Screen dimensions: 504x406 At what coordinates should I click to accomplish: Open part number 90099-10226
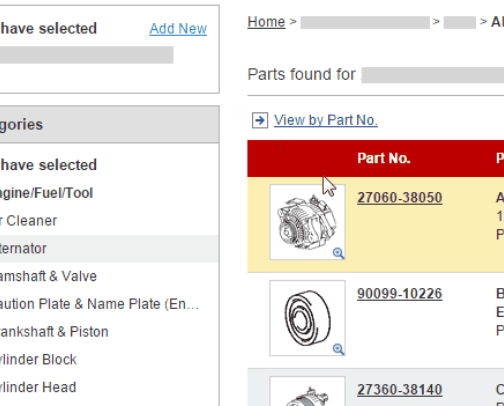(x=400, y=294)
